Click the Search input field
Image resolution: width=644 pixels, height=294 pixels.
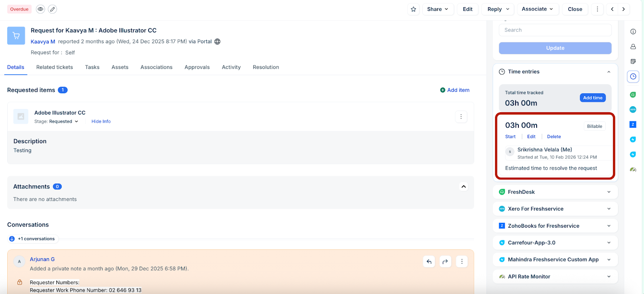(555, 30)
